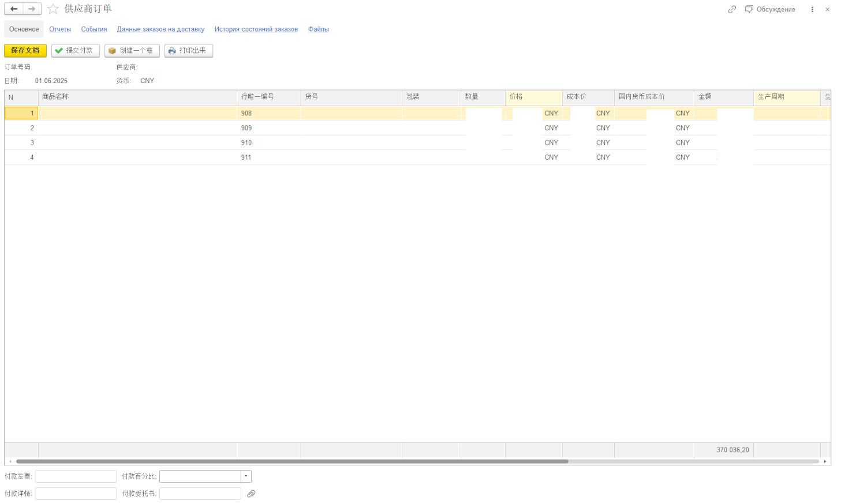Viewport: 841px width, 504px height.
Task: Click the 付款发票 input field
Action: point(76,476)
